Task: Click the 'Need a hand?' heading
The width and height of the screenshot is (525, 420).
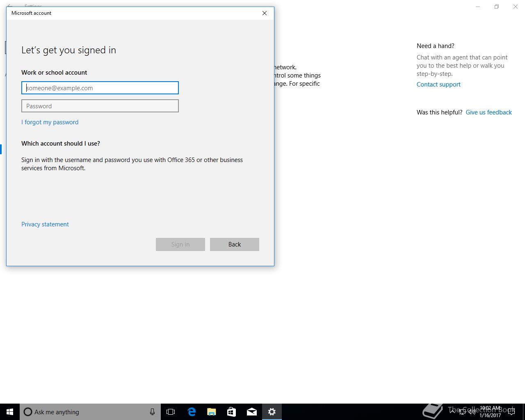Action: pos(436,46)
